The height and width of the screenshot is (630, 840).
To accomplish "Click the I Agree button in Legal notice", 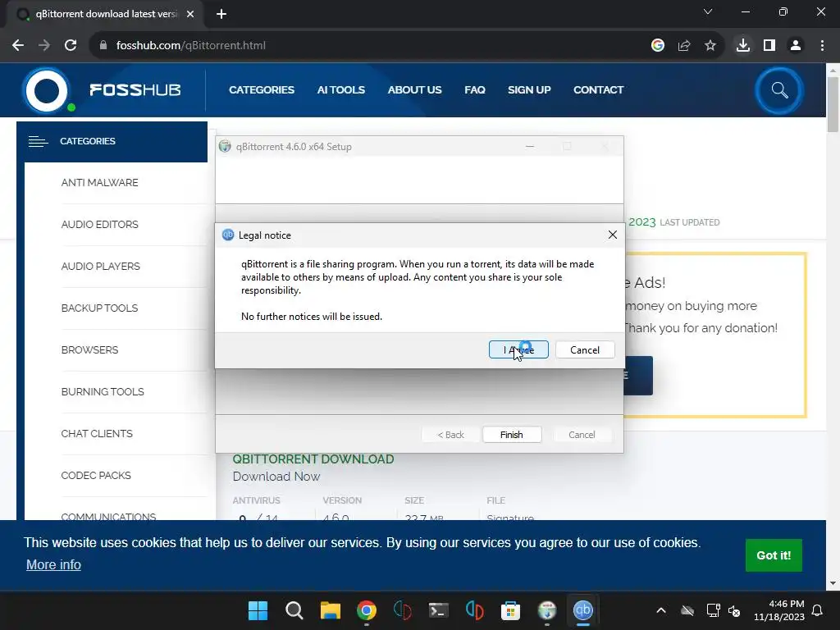I will pyautogui.click(x=518, y=349).
